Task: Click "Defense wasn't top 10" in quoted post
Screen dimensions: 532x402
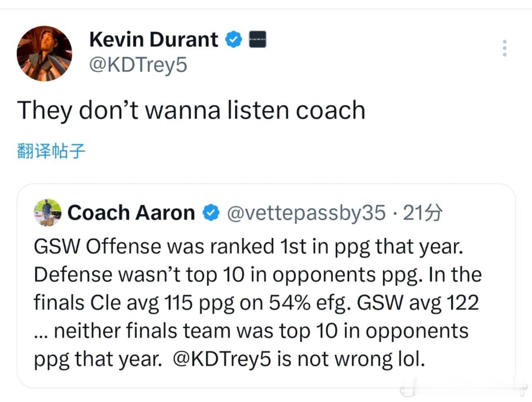Action: pyautogui.click(x=139, y=275)
